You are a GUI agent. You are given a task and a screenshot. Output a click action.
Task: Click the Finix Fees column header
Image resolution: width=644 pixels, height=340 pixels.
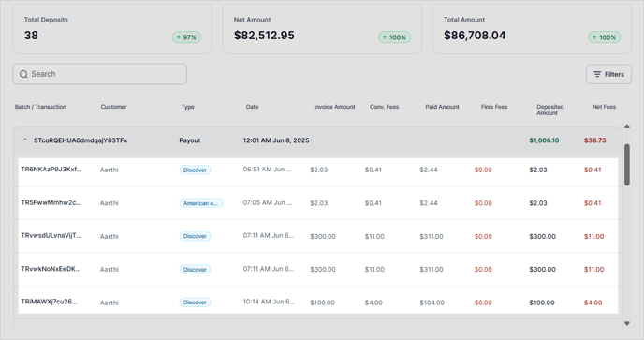[494, 107]
